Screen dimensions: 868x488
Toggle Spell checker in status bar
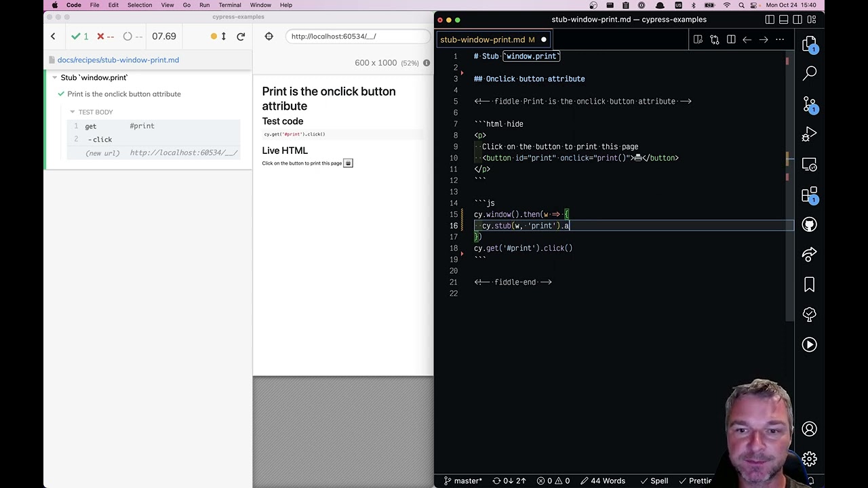pos(654,481)
